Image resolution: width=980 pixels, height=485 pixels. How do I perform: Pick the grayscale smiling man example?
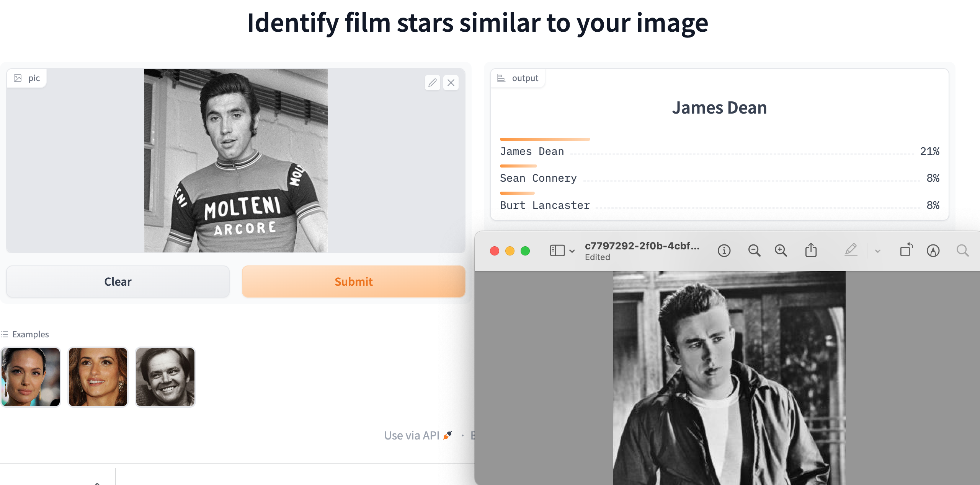point(165,377)
